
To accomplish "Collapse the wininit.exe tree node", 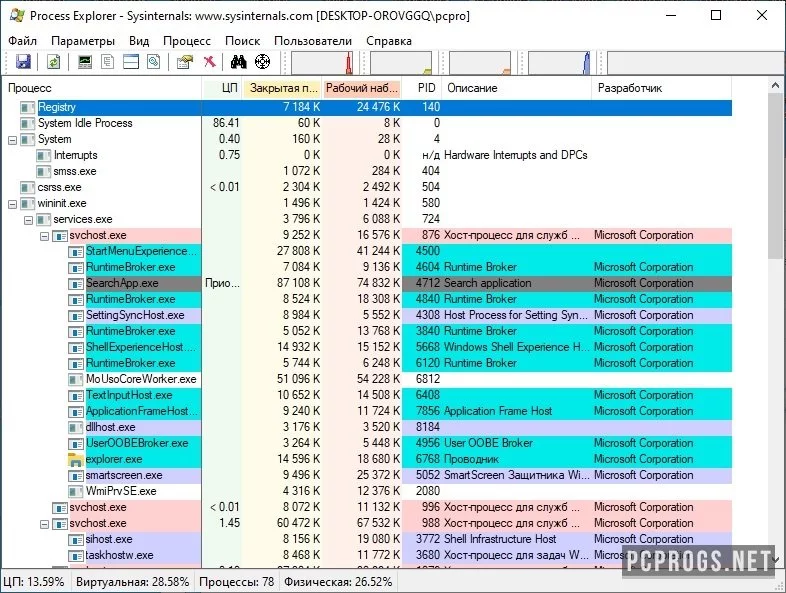I will [13, 204].
